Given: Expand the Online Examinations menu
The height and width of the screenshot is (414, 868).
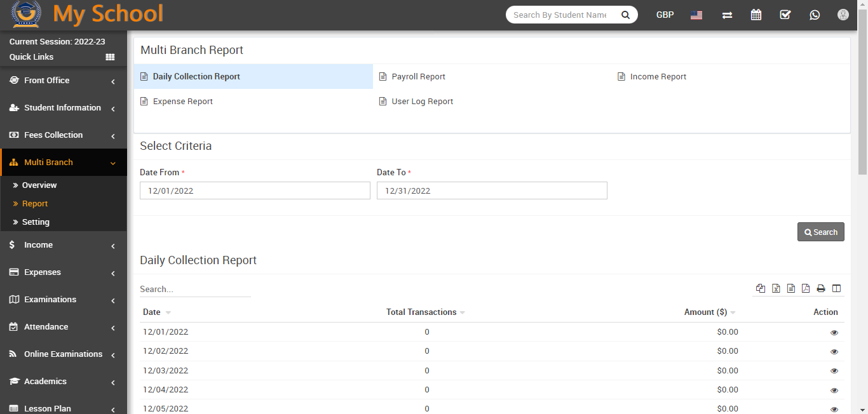Looking at the screenshot, I should coord(64,354).
